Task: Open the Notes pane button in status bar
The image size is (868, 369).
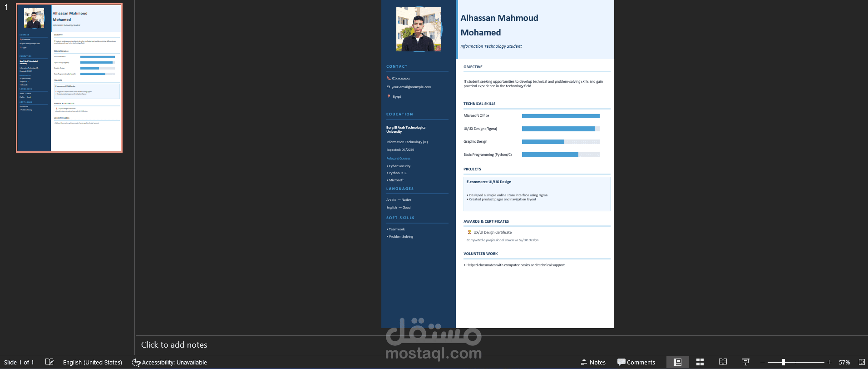Action: point(593,362)
